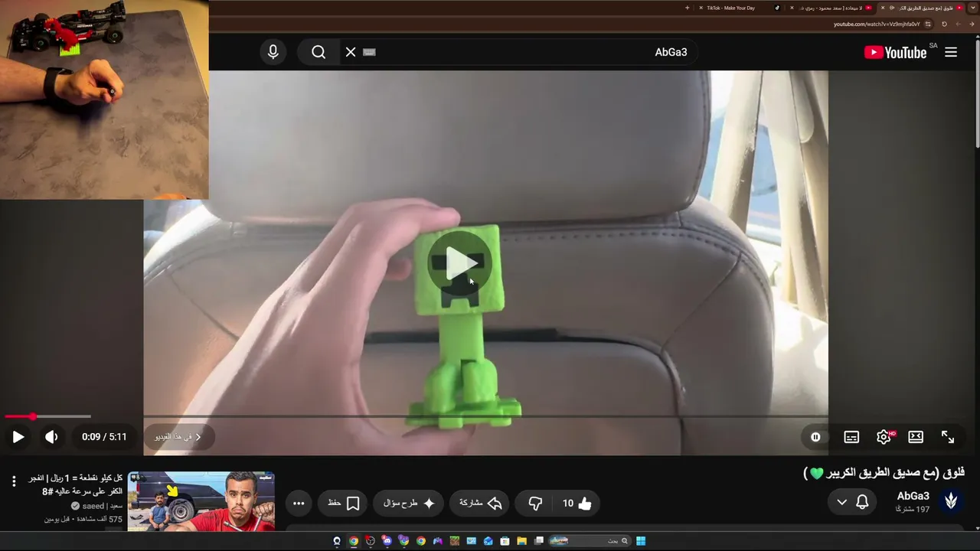Clear the search box with the X
Screen dimensions: 980x551
(351, 52)
